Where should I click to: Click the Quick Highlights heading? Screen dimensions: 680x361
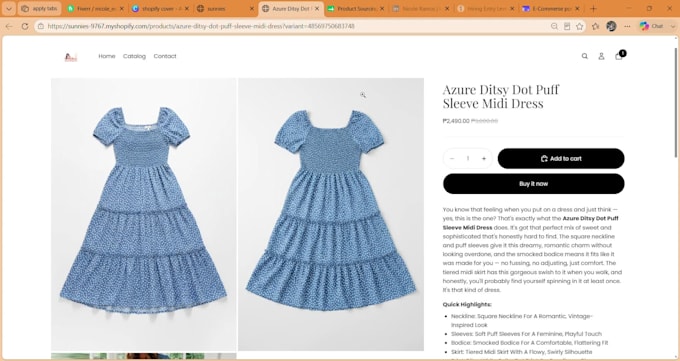tap(467, 305)
